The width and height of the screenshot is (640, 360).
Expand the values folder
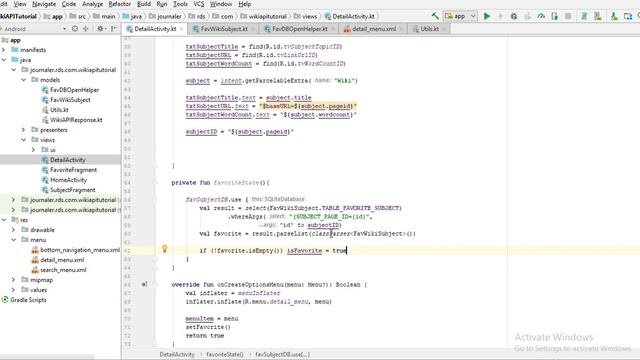(x=13, y=290)
